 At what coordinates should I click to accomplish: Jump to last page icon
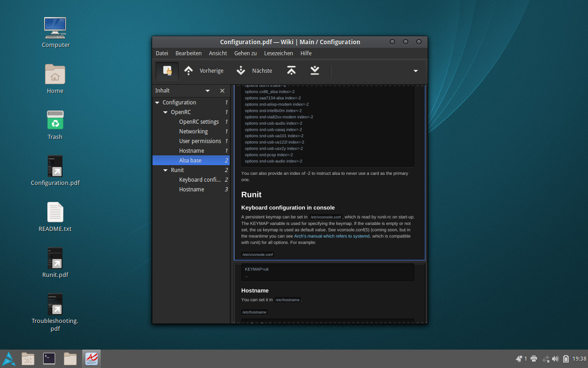click(x=315, y=70)
